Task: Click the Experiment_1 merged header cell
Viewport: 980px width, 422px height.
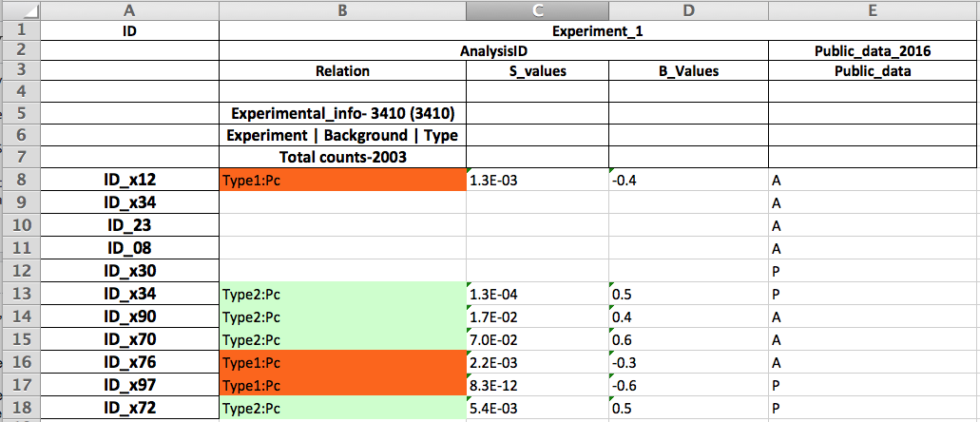Action: pos(598,30)
